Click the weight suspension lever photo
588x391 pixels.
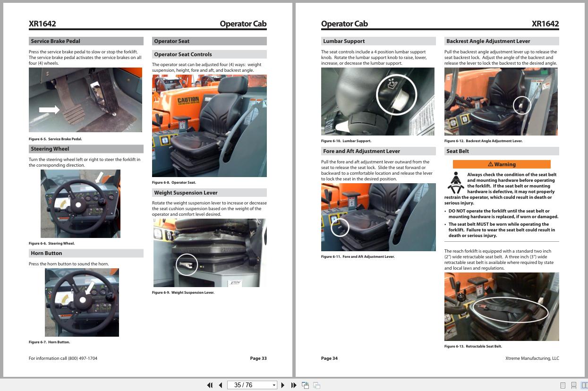pos(210,253)
